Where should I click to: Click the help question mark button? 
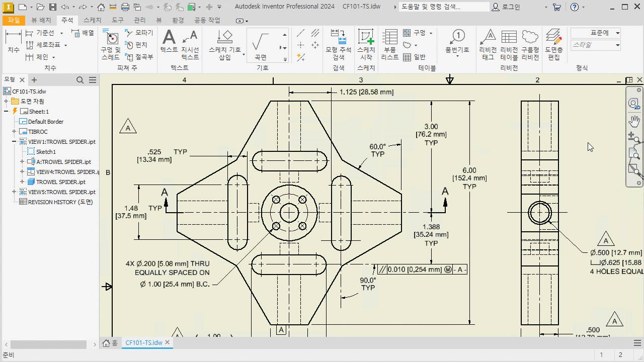575,7
